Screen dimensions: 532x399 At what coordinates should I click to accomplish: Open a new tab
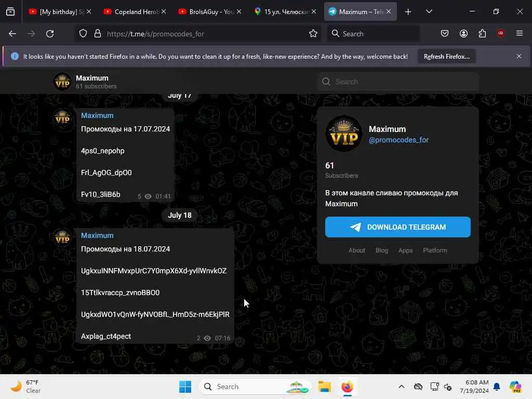[408, 12]
